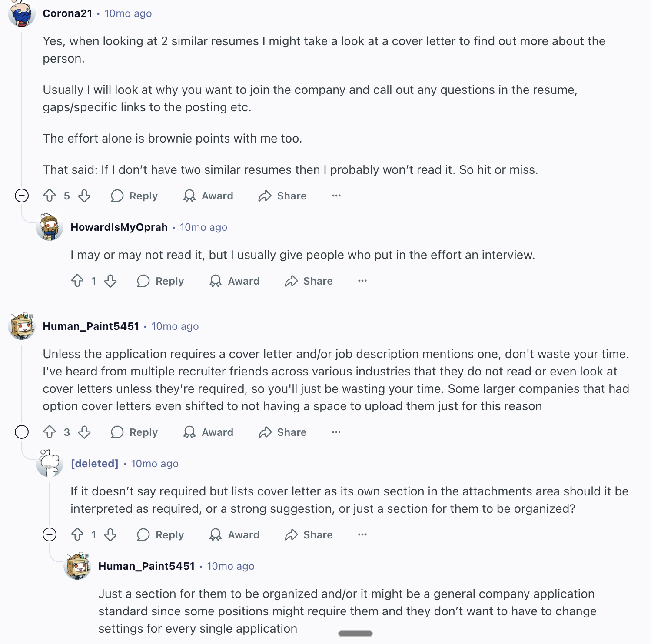Upvote HowardIsMyOprah's reply
The width and height of the screenshot is (651, 644).
[x=77, y=281]
